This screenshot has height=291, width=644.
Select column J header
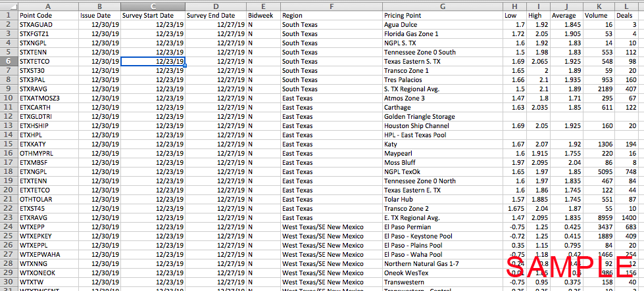pos(566,7)
